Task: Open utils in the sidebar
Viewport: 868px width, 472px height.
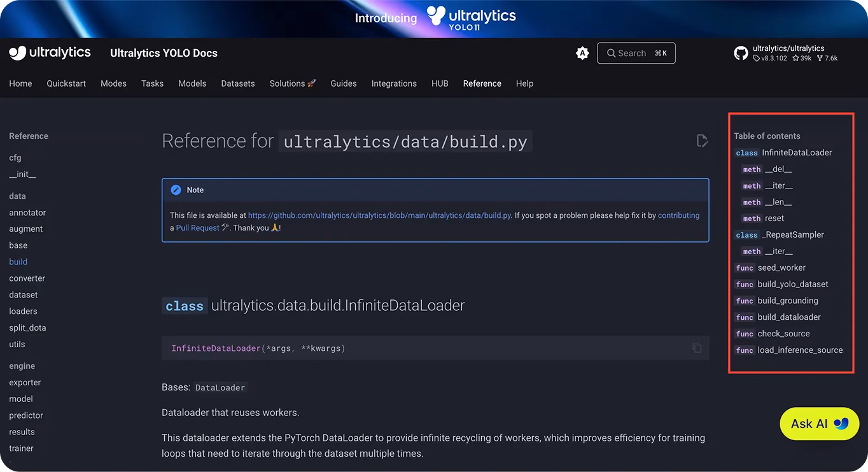Action: pos(17,345)
